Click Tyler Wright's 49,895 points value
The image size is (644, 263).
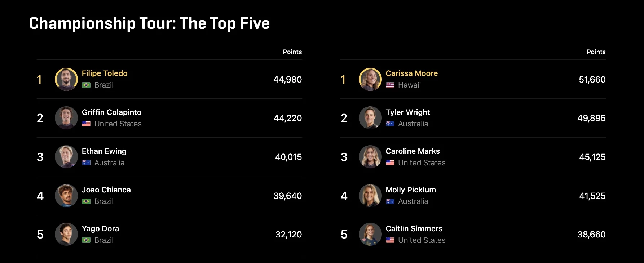591,118
